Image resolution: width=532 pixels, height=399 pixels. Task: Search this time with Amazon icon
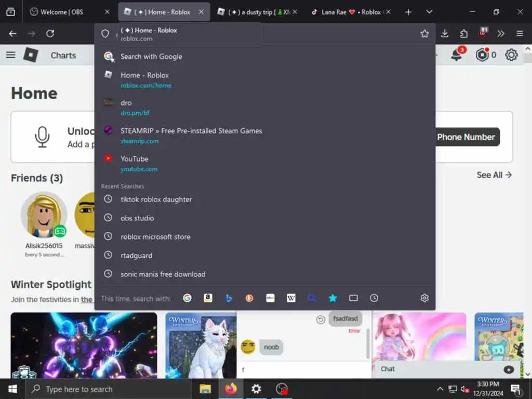click(x=208, y=298)
